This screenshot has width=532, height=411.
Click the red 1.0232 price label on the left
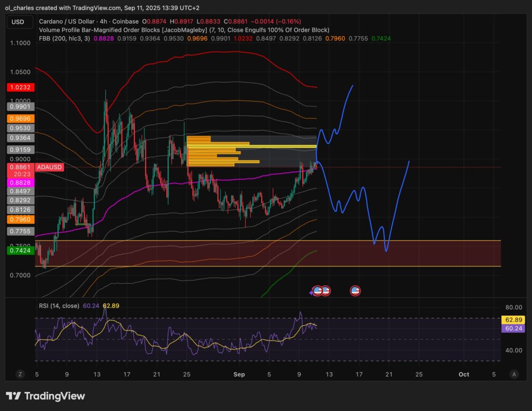tap(20, 87)
